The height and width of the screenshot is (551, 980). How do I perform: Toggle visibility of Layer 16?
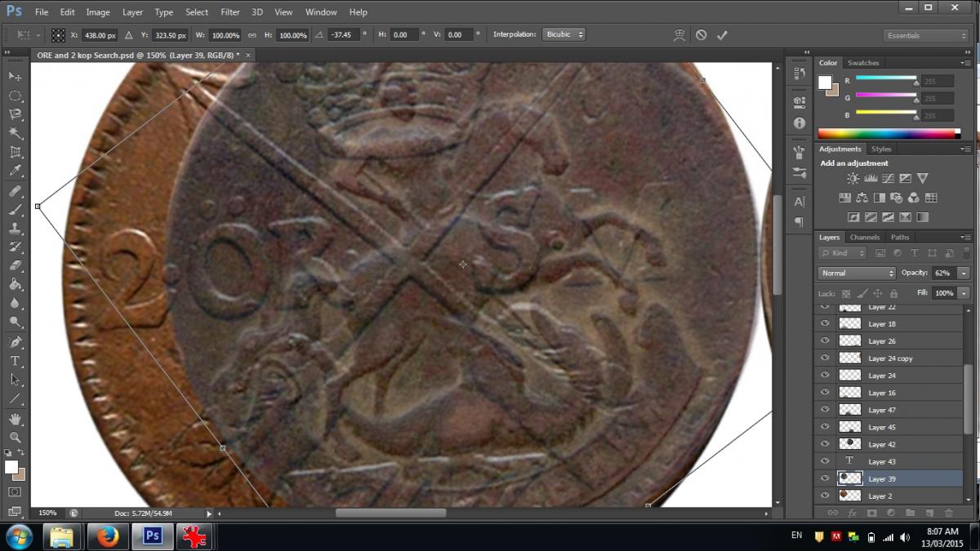tap(825, 393)
